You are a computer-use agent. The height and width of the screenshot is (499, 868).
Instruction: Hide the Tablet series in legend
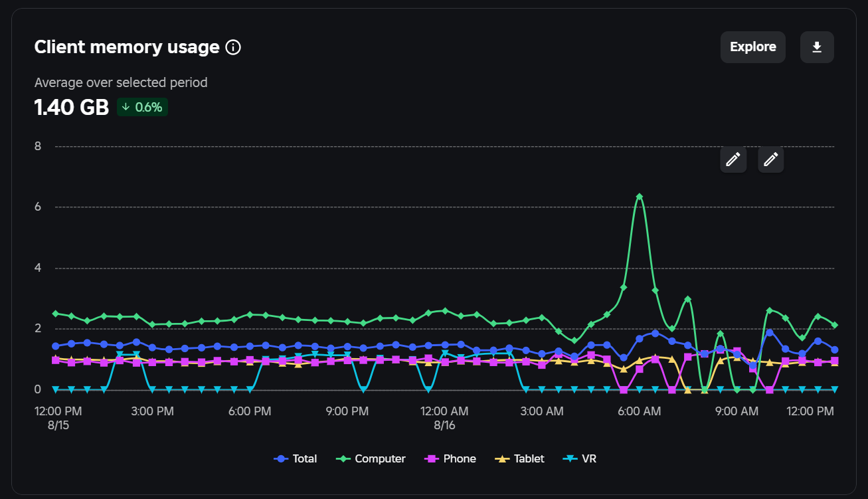click(x=520, y=458)
